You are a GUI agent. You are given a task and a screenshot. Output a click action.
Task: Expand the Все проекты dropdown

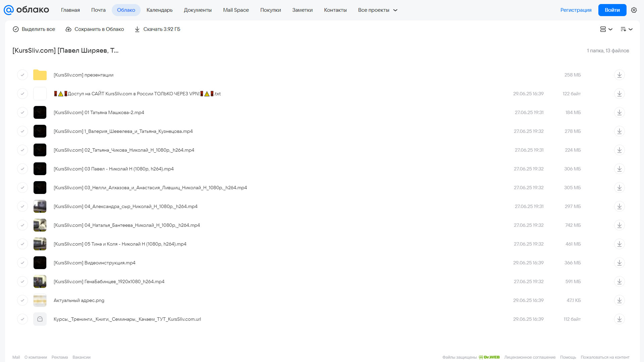(378, 10)
